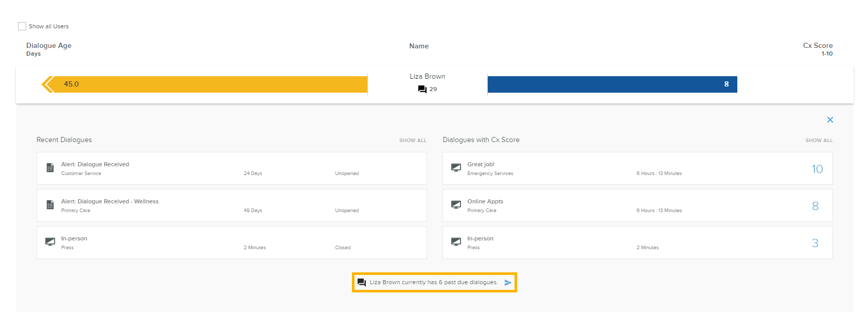Close the expanded Liza Brown details panel

tap(829, 120)
